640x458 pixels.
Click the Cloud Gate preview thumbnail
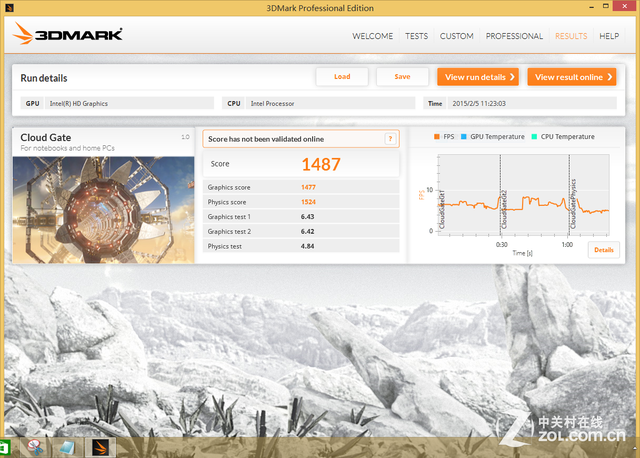(x=104, y=210)
